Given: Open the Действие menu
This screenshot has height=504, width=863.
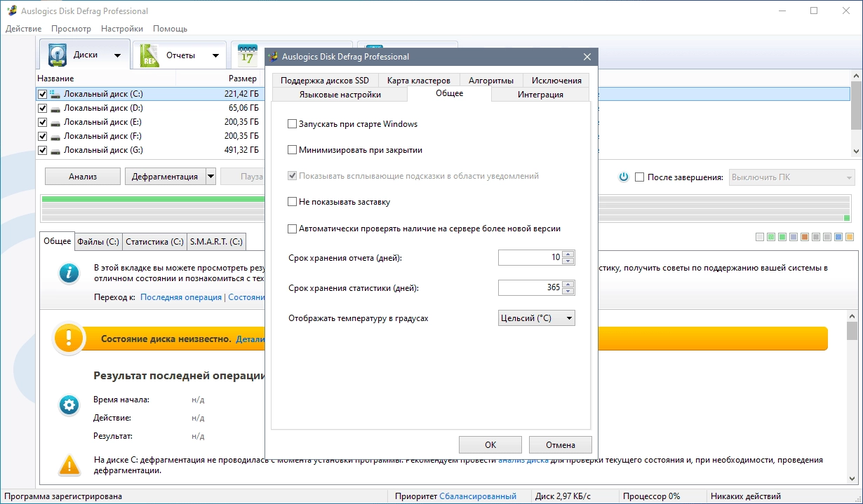Looking at the screenshot, I should click(x=23, y=29).
